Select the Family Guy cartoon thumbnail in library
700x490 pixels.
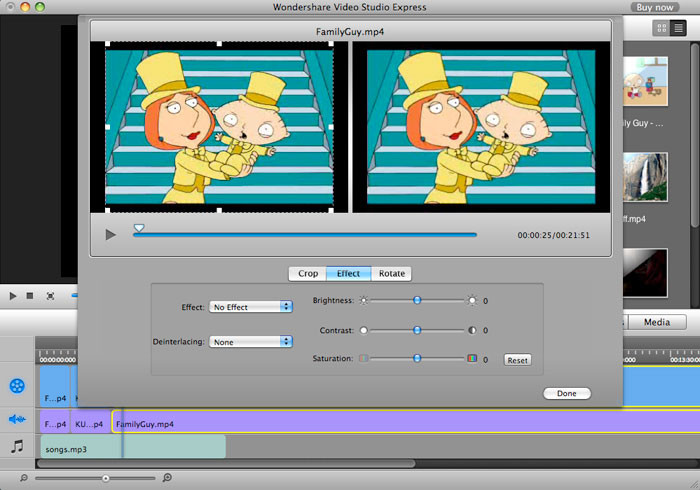coord(645,81)
